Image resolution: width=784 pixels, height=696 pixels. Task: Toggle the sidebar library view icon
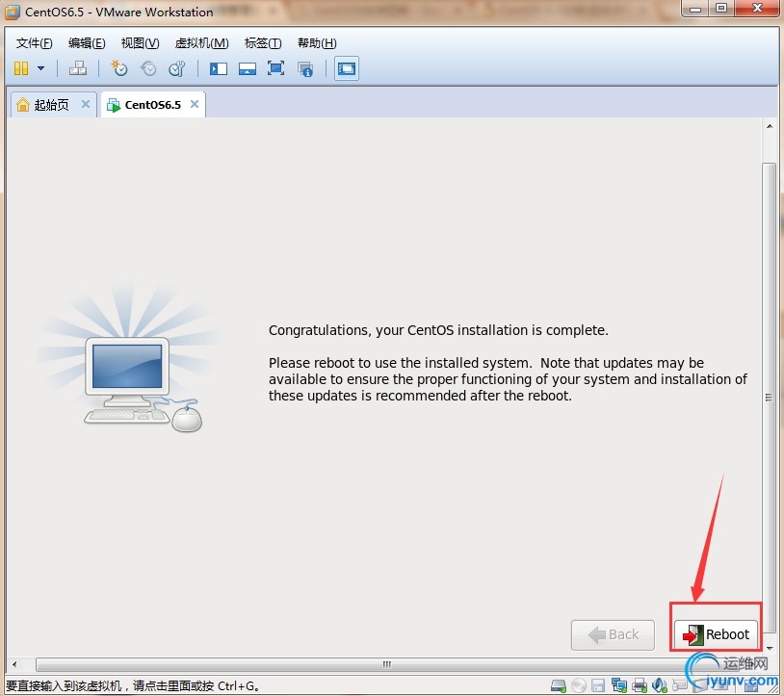[x=219, y=68]
